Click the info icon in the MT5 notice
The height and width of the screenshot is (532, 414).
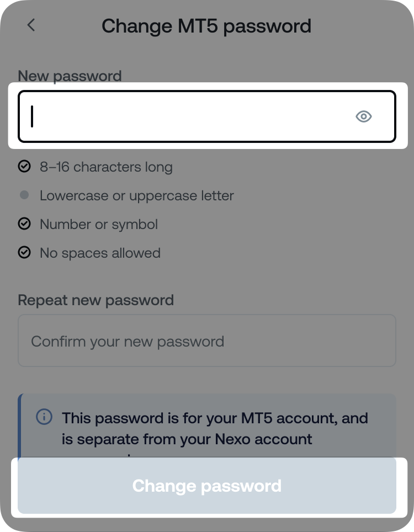click(x=44, y=417)
